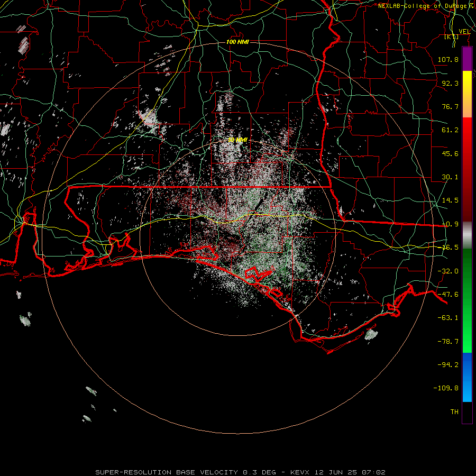Viewport: 476px width, 476px height.
Task: Click the 50 NMI range ring label
Action: pos(237,140)
